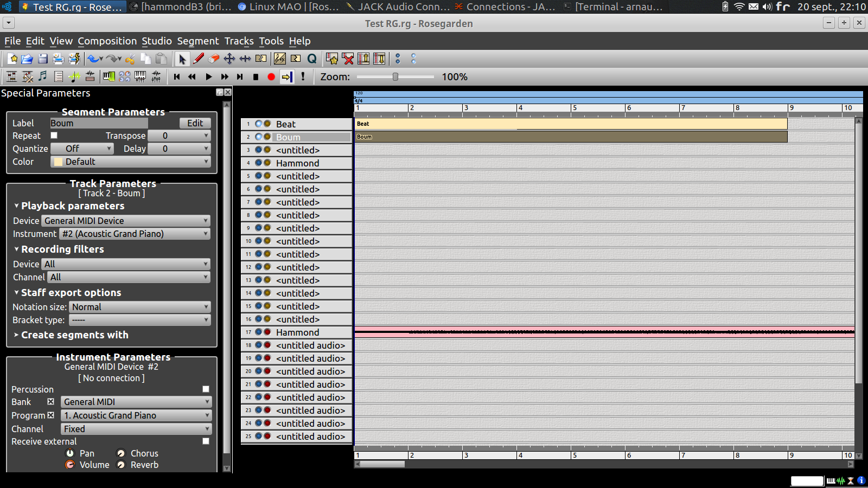Start playback with the Play button
The image size is (868, 488).
208,76
